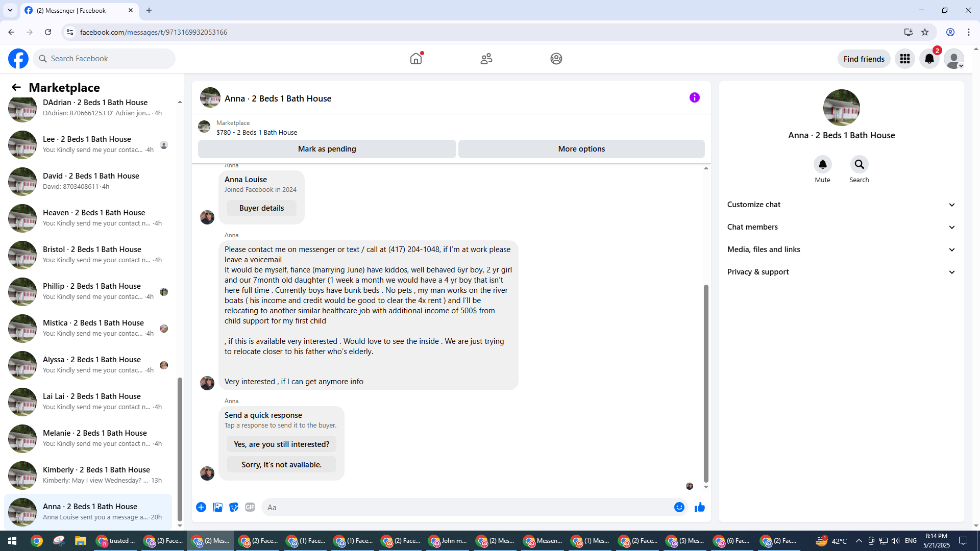Send 'Sorry, it's not available.' quick response

click(281, 465)
